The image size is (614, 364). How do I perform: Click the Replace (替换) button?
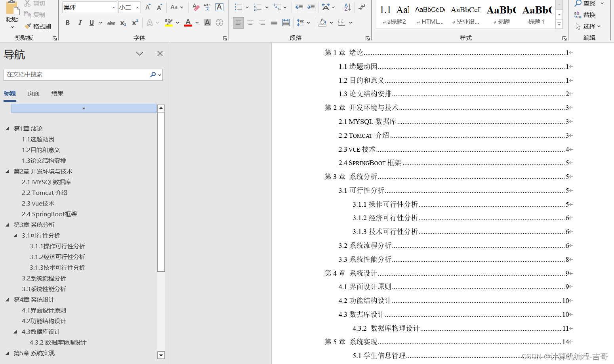pyautogui.click(x=585, y=15)
